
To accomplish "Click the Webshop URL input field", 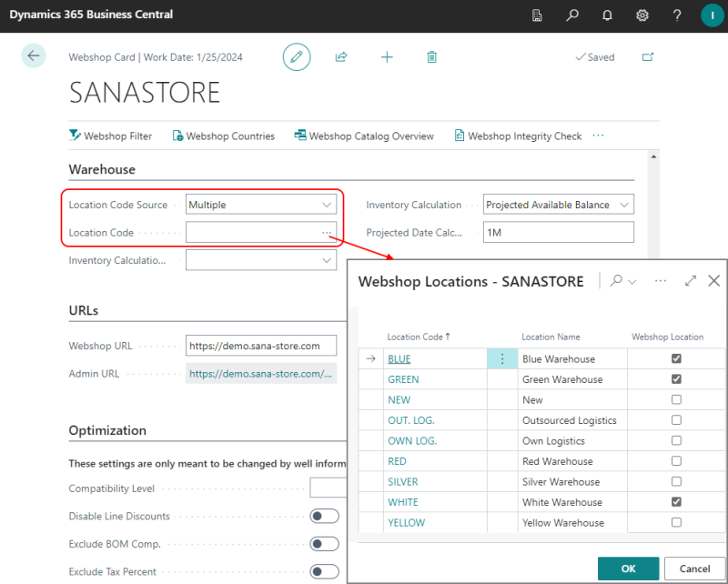I will point(261,346).
